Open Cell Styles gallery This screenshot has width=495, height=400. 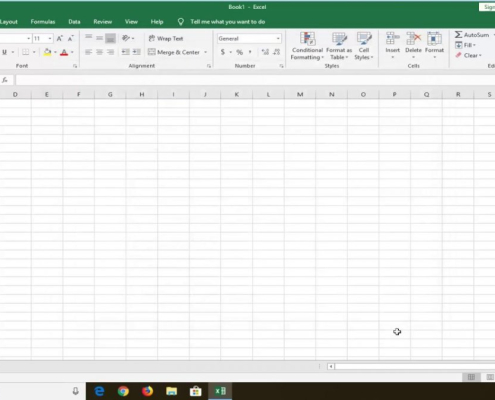364,46
